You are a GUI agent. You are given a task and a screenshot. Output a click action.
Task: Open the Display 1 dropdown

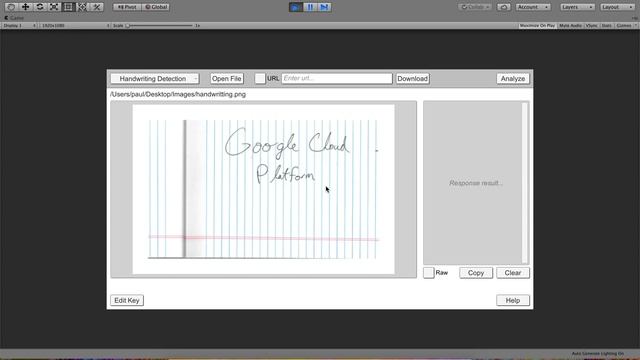pos(19,26)
